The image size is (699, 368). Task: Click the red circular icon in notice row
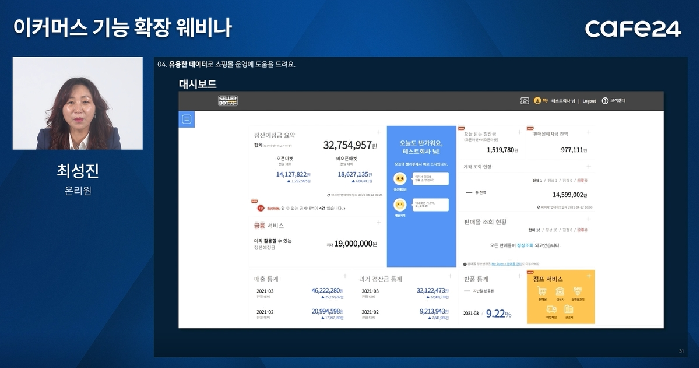click(261, 208)
